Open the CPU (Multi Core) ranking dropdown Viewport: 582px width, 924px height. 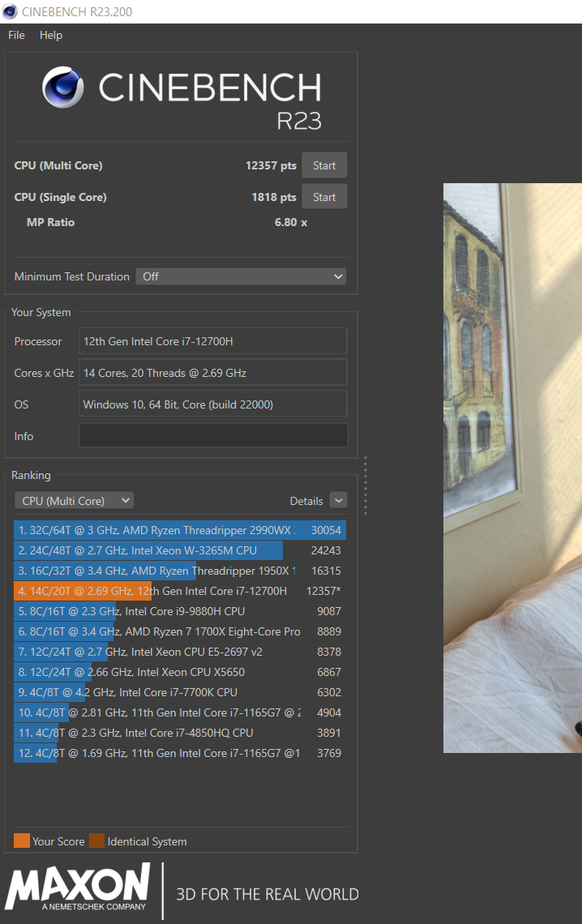[75, 501]
